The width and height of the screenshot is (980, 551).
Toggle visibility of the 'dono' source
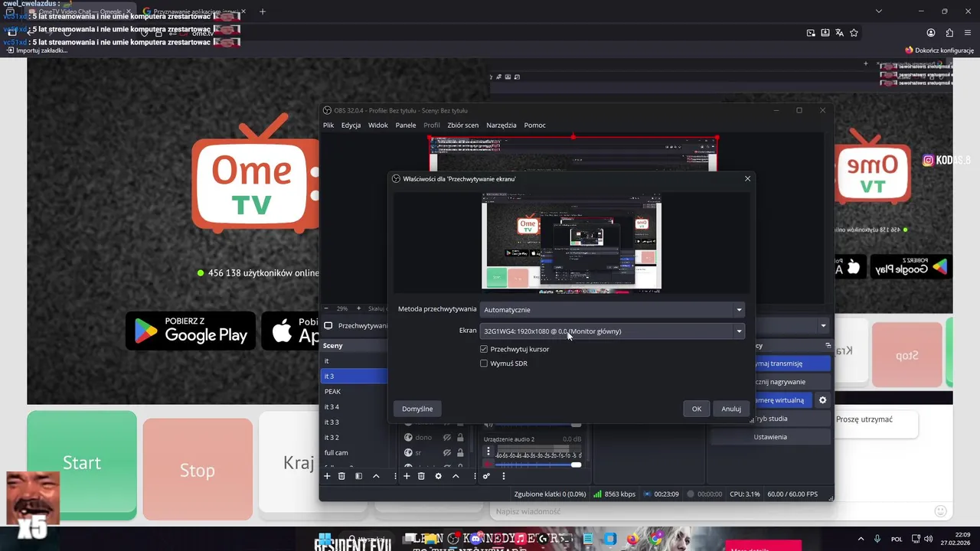pos(446,438)
